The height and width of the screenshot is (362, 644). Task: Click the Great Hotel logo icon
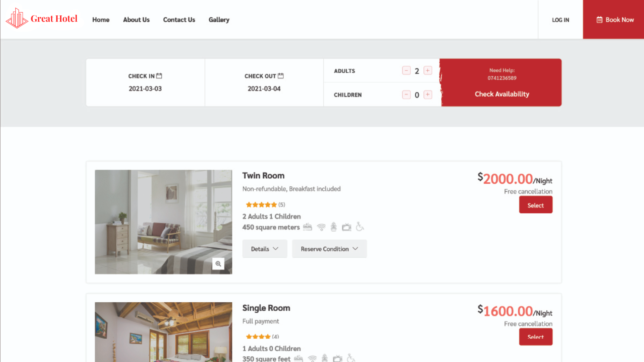point(17,18)
